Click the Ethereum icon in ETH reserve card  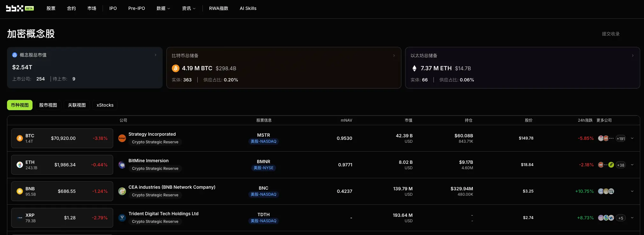pos(414,68)
